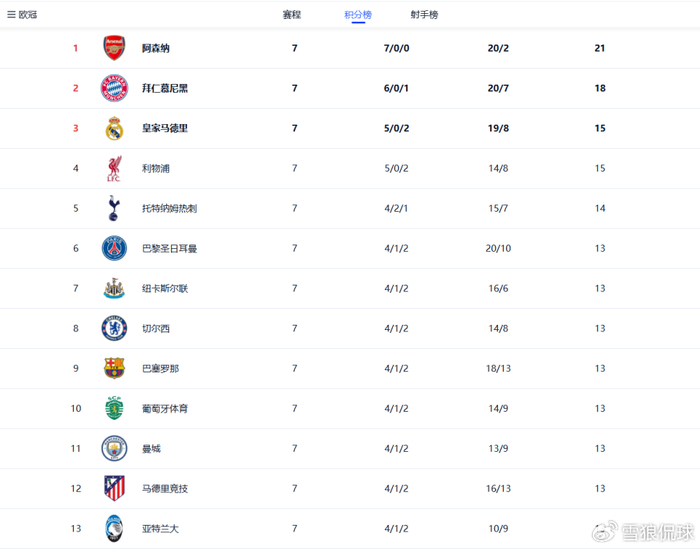Open the Manchester City badge
This screenshot has height=549, width=700.
114,448
